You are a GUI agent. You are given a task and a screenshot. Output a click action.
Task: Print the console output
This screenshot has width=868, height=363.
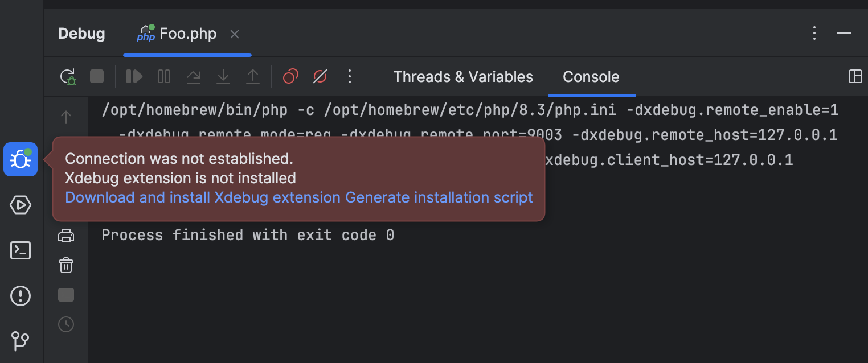(66, 234)
